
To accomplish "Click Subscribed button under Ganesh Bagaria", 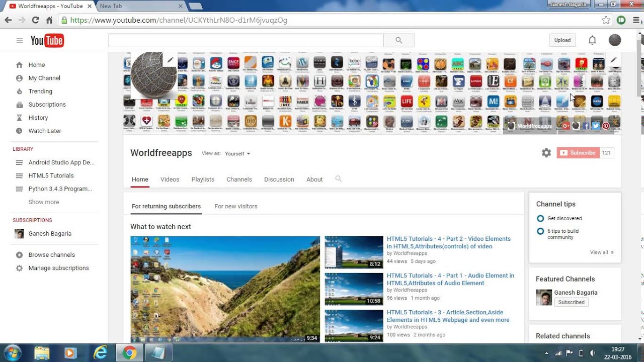I will click(x=572, y=302).
